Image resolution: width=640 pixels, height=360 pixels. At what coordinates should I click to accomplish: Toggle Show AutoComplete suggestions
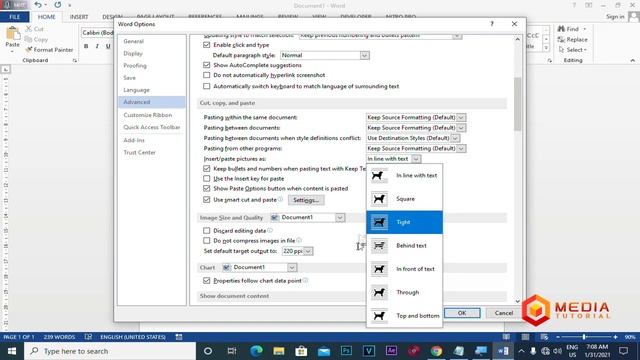pos(207,65)
